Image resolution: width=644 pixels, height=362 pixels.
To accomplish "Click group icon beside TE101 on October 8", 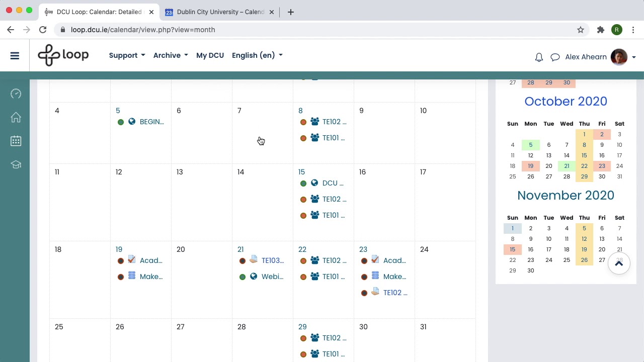I will point(314,137).
